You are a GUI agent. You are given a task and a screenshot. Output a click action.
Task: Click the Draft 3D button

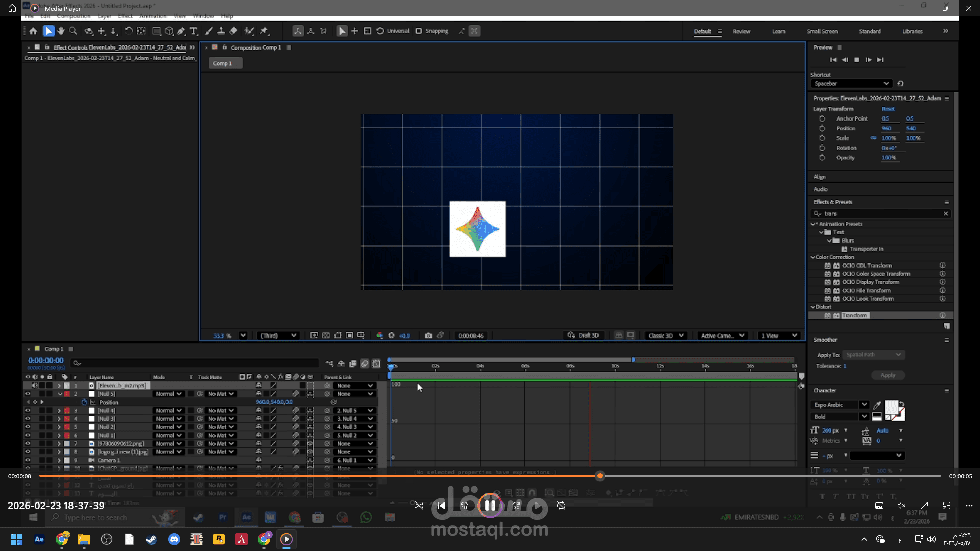(583, 336)
